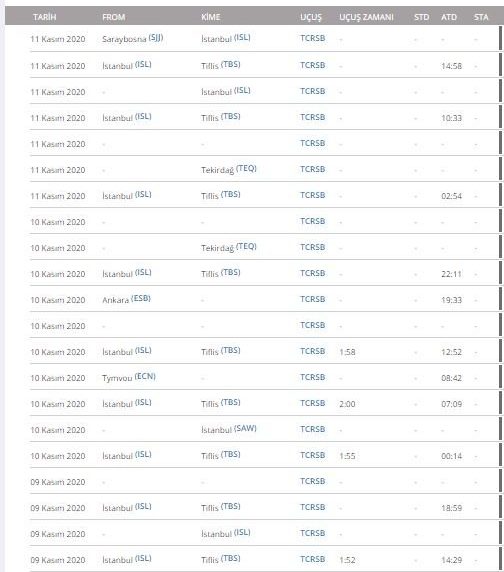504x572 pixels.
Task: Open İstanbul (ISL) origin in 00:14 row
Action: pyautogui.click(x=127, y=455)
